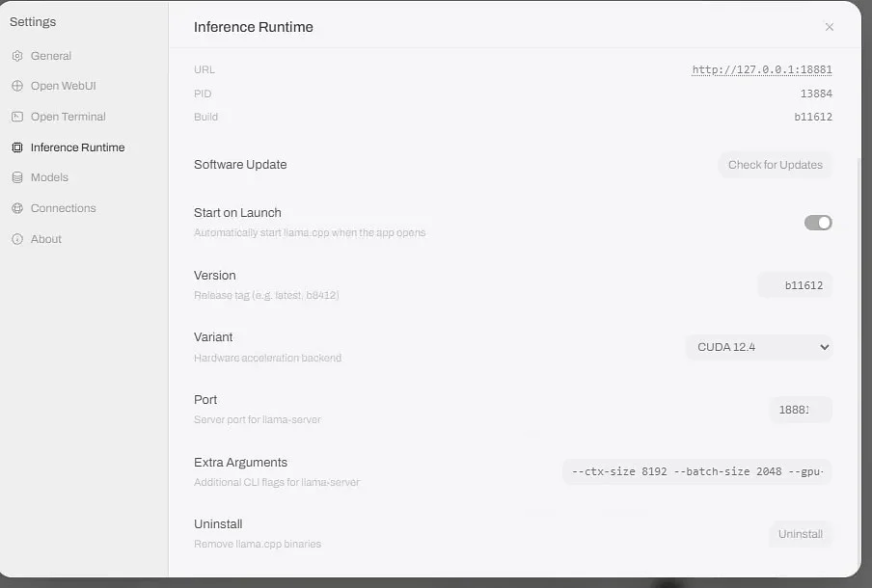The height and width of the screenshot is (588, 872).
Task: Click the Check for Updates button
Action: [x=776, y=165]
